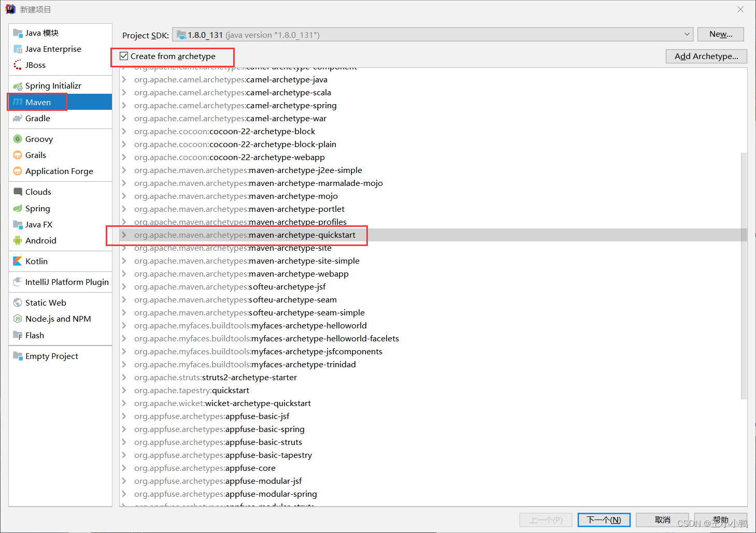Viewport: 756px width, 533px height.
Task: Click the Add Archetype... button
Action: point(706,56)
